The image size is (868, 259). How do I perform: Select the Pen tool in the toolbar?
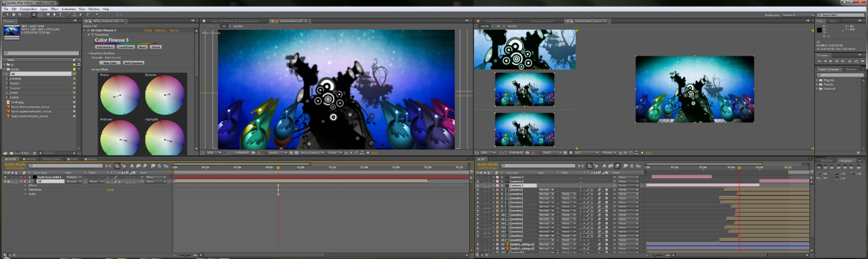click(x=54, y=15)
